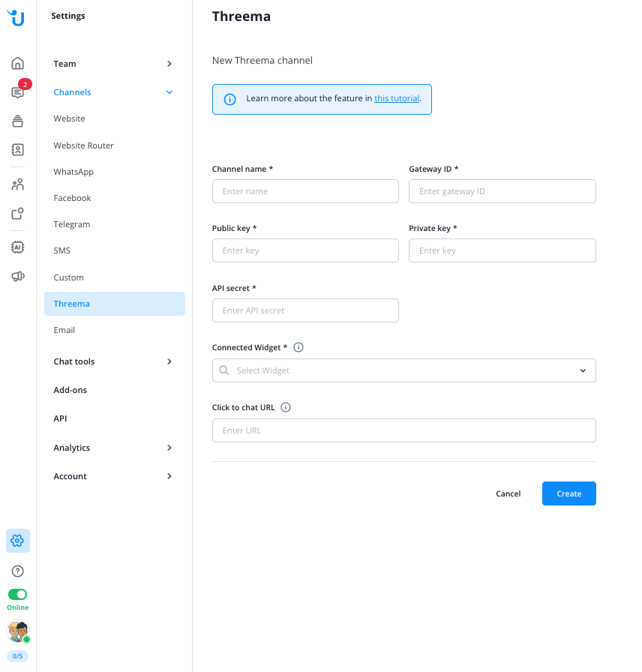Focus the Public key field

click(305, 250)
